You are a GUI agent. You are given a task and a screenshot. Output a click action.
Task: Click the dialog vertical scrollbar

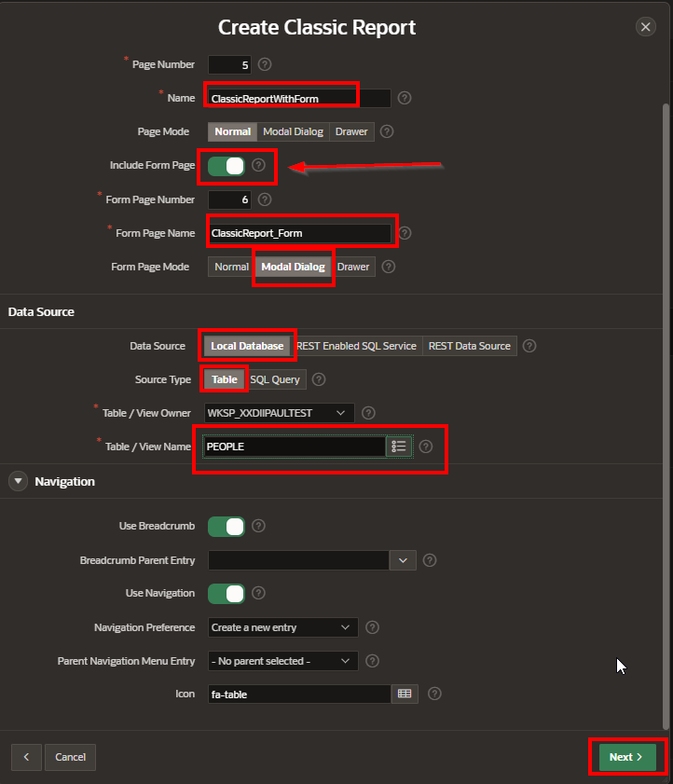(x=666, y=416)
